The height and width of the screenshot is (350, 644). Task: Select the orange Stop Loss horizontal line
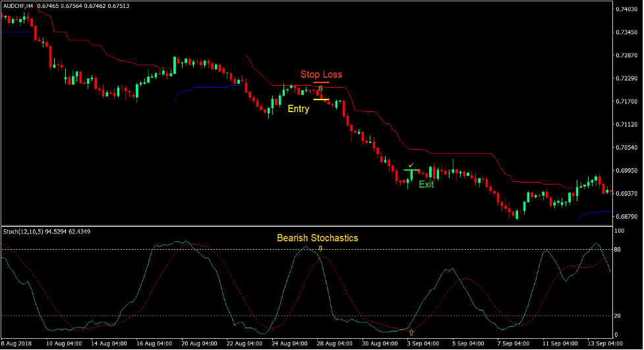[x=321, y=82]
